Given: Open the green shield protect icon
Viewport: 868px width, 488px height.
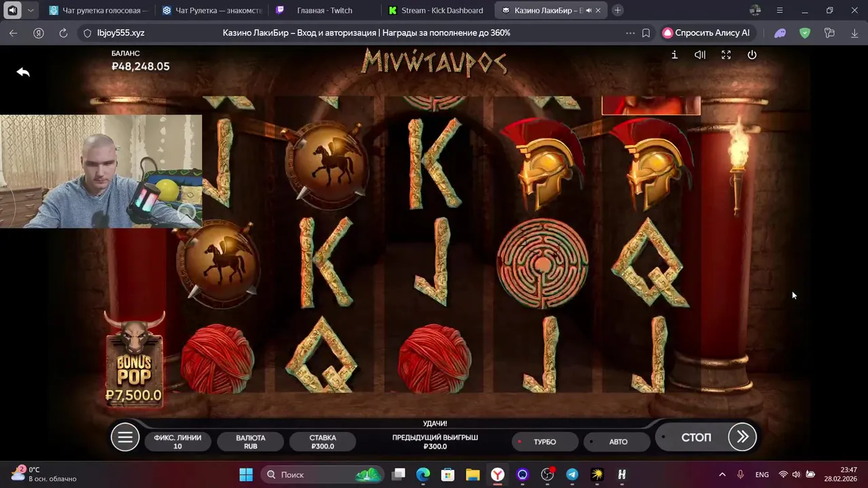Looking at the screenshot, I should coord(805,33).
